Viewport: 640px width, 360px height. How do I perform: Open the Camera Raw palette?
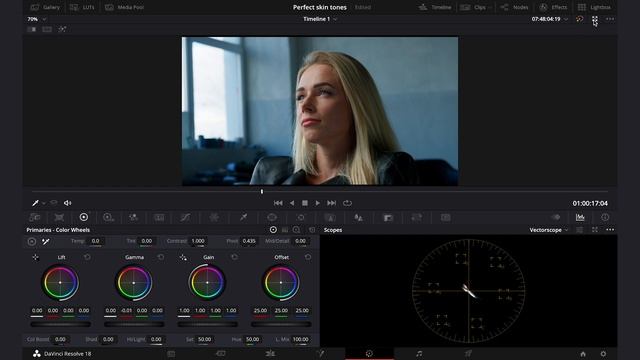34,218
